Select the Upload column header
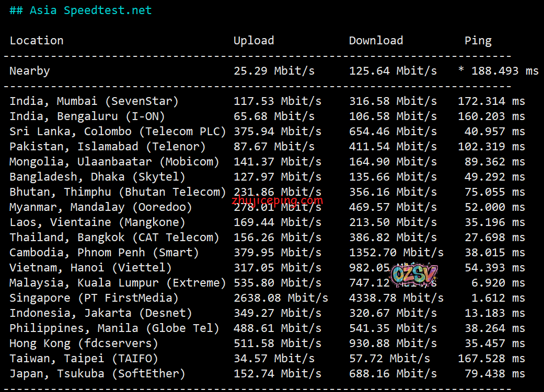 coord(253,41)
